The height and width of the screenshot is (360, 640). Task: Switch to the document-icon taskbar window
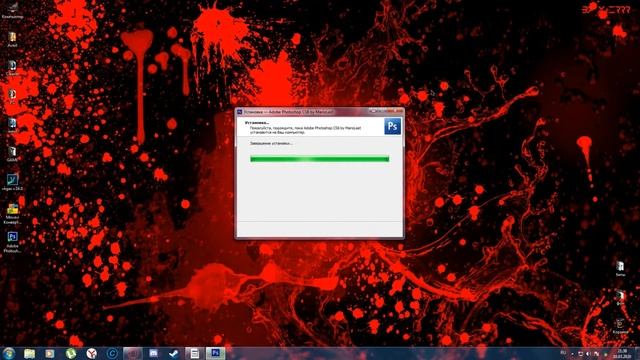coord(195,353)
